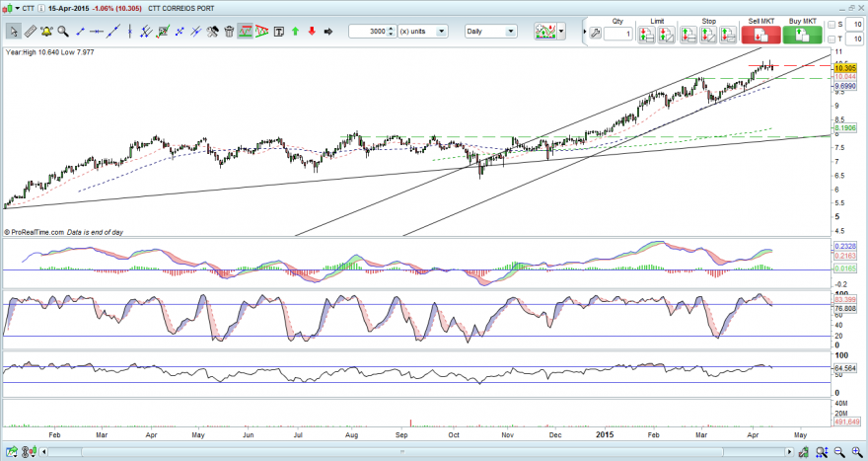Viewport: 868px width, 461px height.
Task: Choose the red down arrow tool
Action: pyautogui.click(x=312, y=32)
